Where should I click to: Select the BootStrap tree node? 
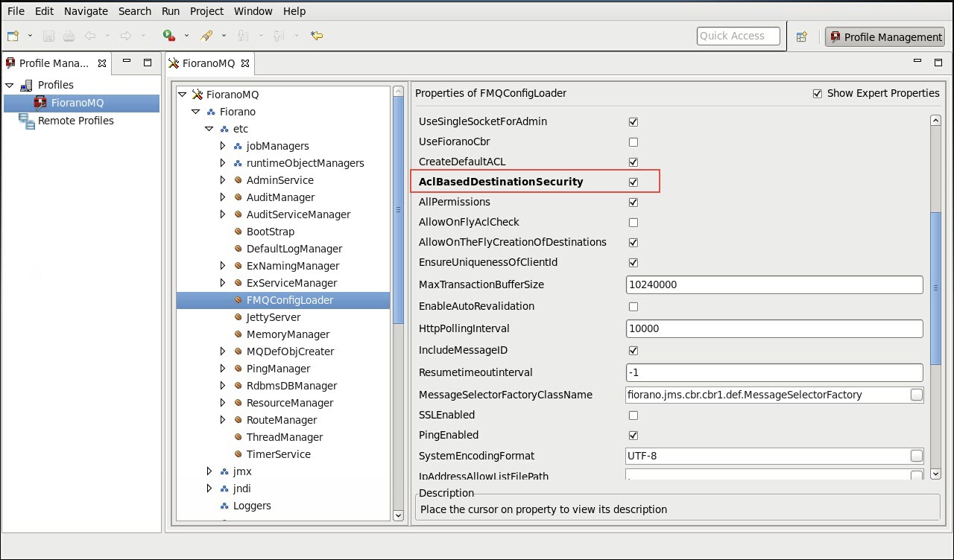(271, 232)
